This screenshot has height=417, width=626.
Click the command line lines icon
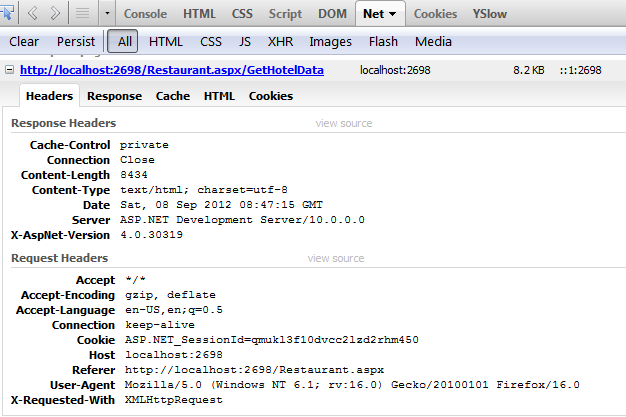[x=84, y=14]
